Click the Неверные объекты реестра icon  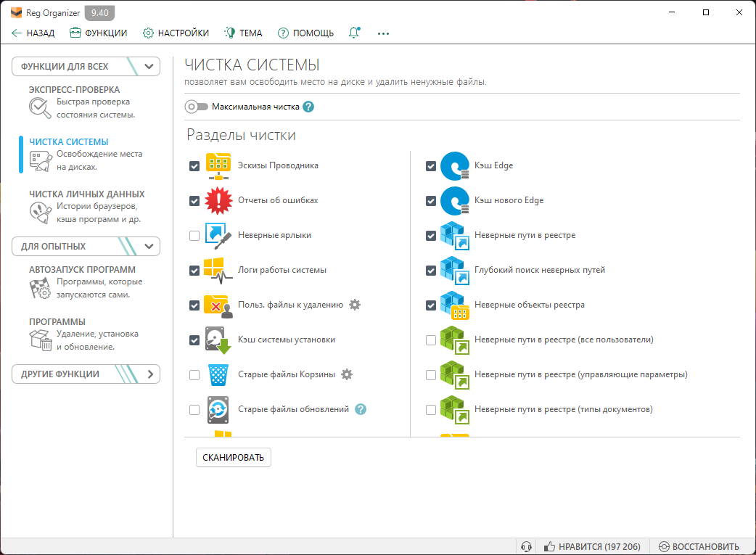[x=455, y=305]
